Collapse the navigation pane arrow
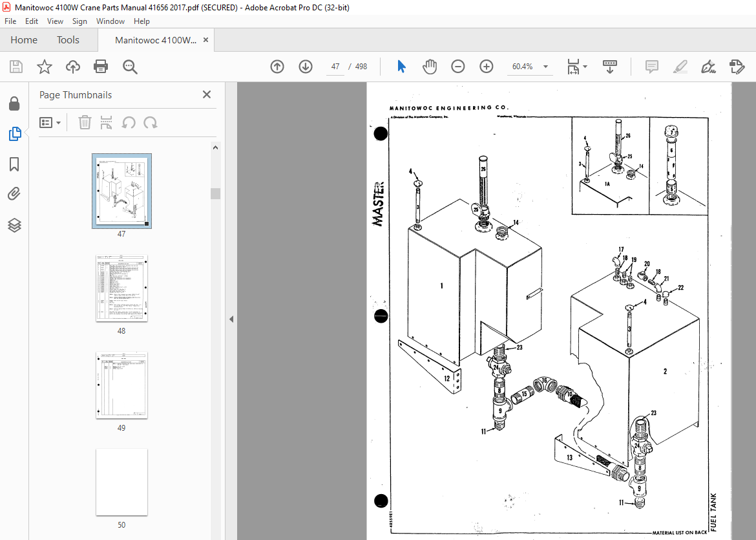This screenshot has width=756, height=540. (231, 319)
